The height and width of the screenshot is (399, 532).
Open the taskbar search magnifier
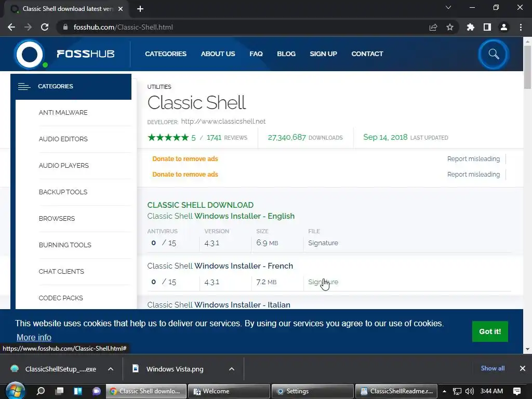(x=41, y=391)
